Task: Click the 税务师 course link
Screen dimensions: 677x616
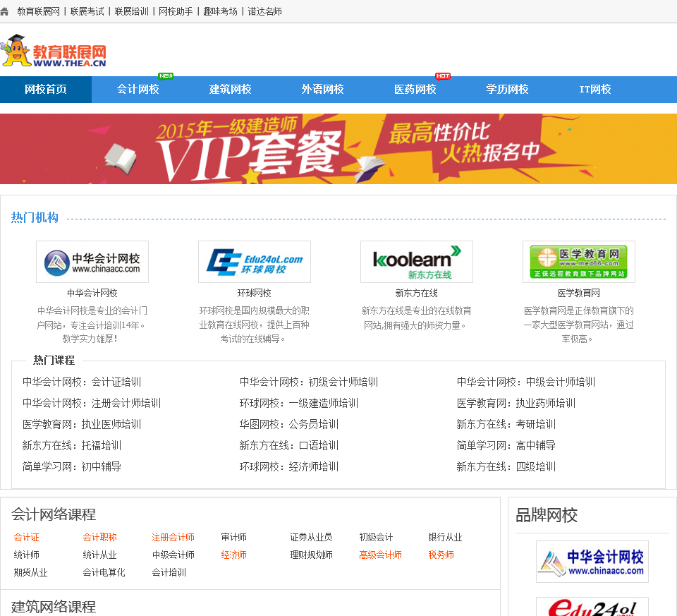Action: coord(441,555)
